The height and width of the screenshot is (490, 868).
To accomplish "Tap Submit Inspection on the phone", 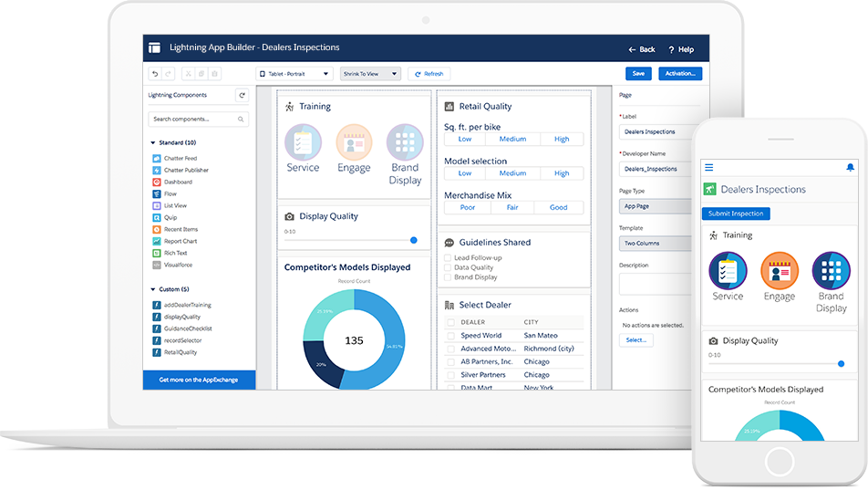I will [x=736, y=214].
